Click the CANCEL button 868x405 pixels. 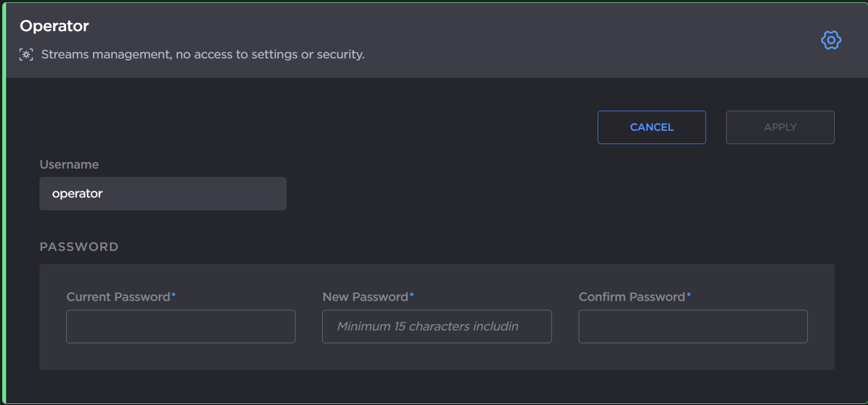coord(652,127)
